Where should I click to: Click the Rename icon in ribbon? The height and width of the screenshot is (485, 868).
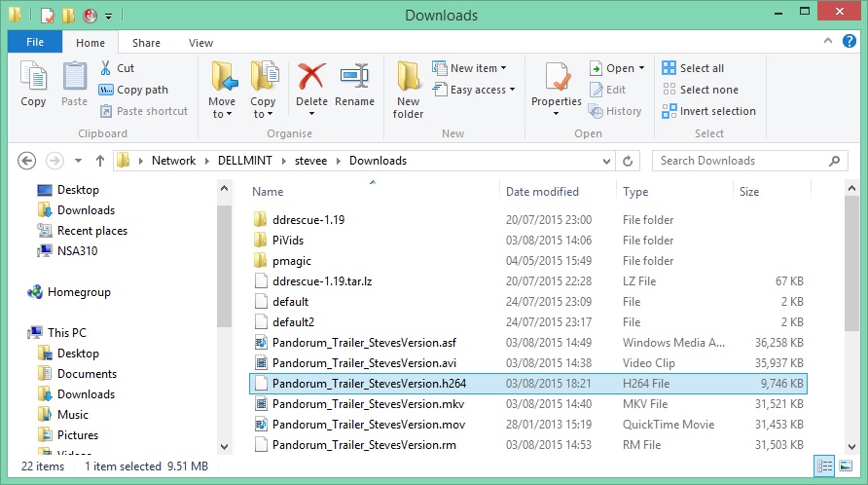[354, 85]
